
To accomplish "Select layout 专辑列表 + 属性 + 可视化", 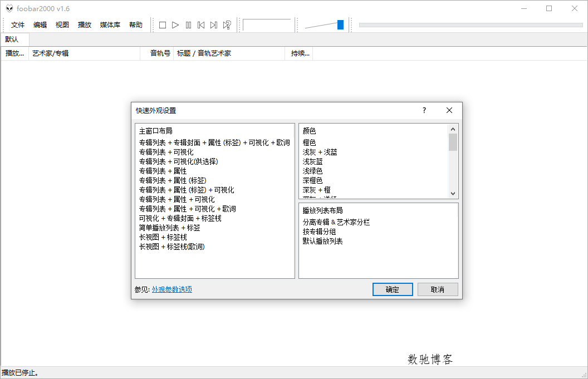I will (177, 199).
